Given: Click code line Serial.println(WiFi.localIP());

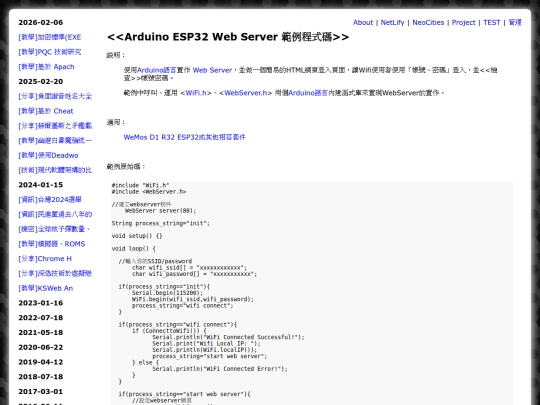Looking at the screenshot, I should (x=205, y=350).
